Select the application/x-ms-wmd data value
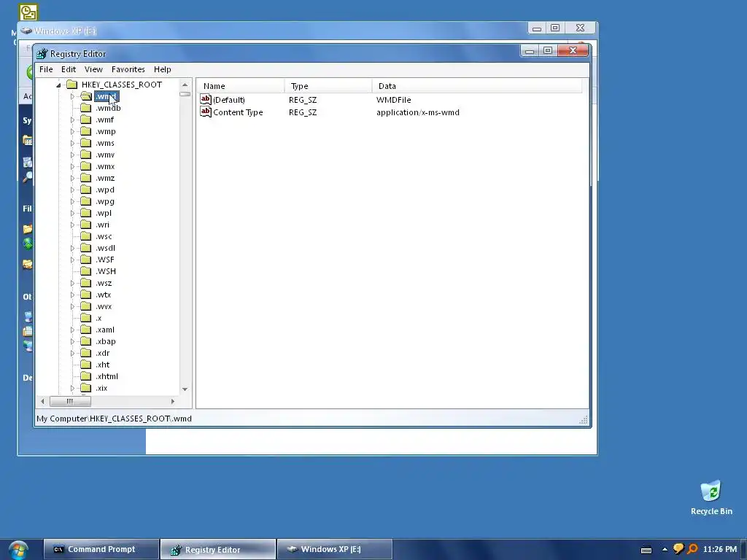747x560 pixels. coord(418,112)
